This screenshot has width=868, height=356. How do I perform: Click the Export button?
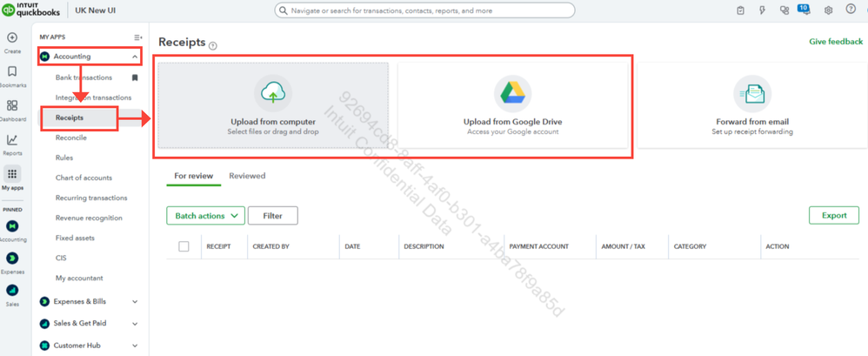pos(834,215)
